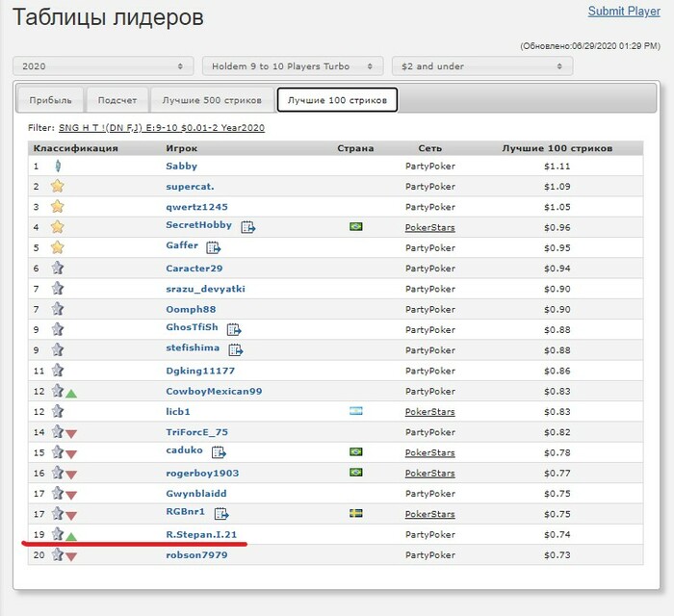Click the Brazil flag in SecretHobby row
This screenshot has width=674, height=616.
pyautogui.click(x=356, y=226)
